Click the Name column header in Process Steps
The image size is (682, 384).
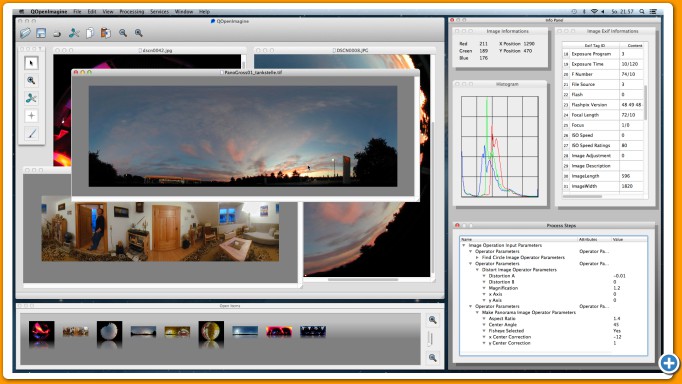(518, 239)
